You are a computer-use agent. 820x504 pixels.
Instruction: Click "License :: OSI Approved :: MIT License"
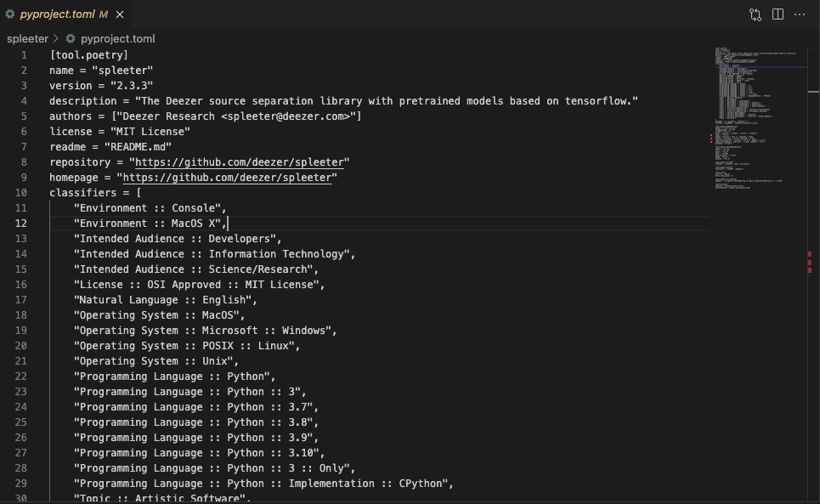(x=199, y=285)
